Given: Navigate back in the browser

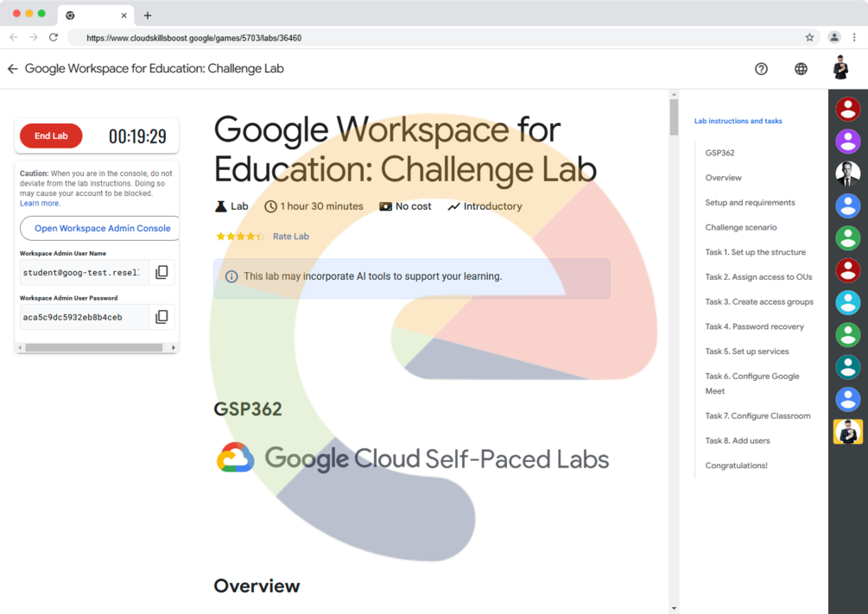Looking at the screenshot, I should pos(14,38).
